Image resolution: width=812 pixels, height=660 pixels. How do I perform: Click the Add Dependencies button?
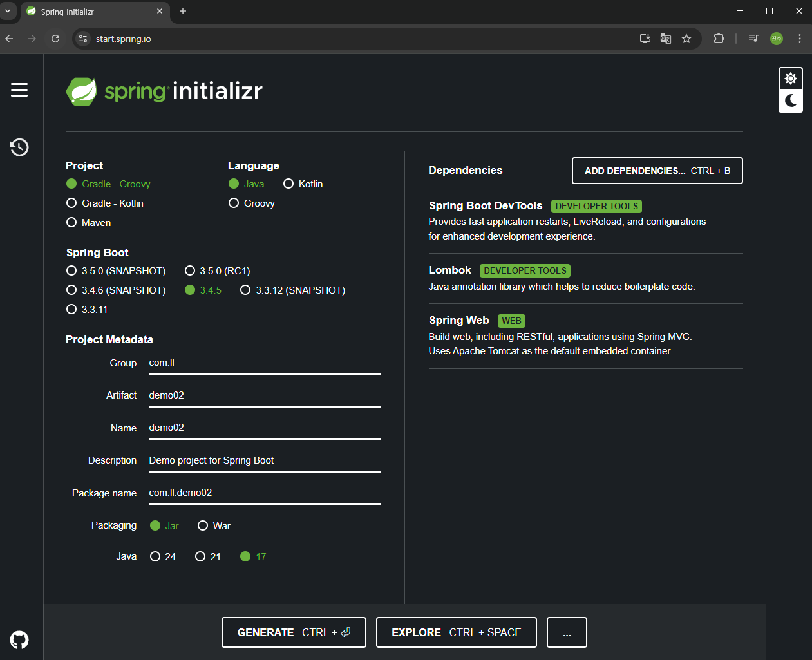[657, 171]
